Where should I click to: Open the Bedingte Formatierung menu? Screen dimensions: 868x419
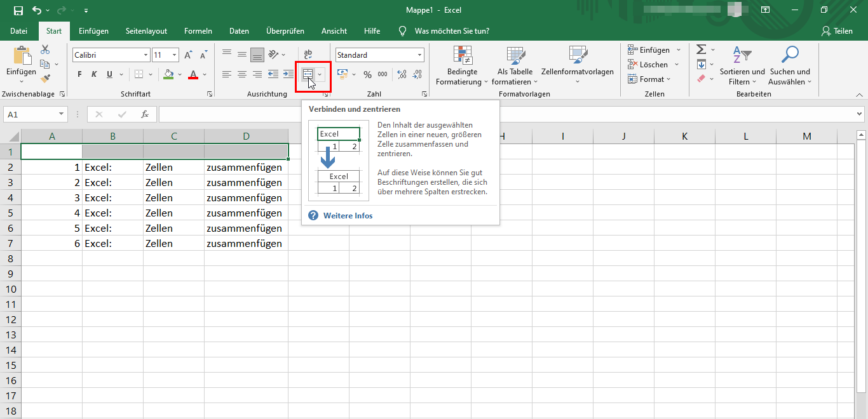point(462,66)
